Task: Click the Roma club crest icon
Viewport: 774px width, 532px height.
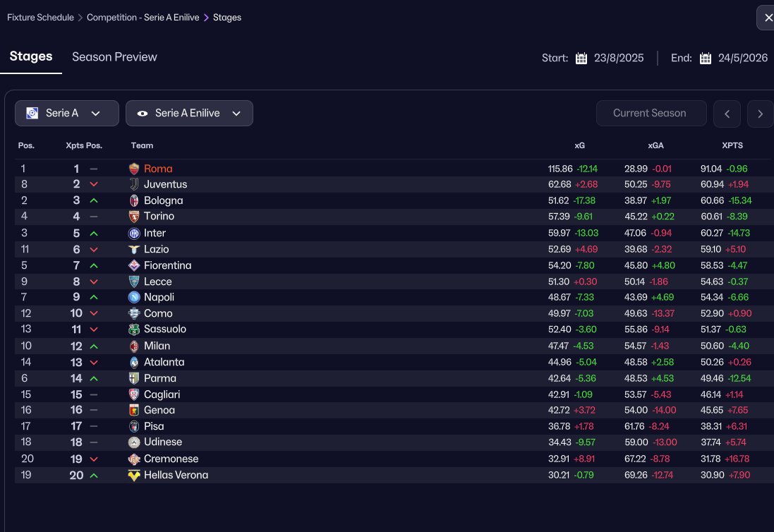Action: [134, 169]
